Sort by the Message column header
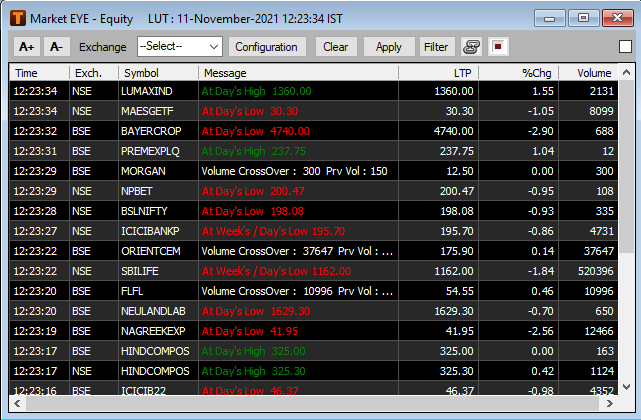The height and width of the screenshot is (420, 641). pos(298,73)
